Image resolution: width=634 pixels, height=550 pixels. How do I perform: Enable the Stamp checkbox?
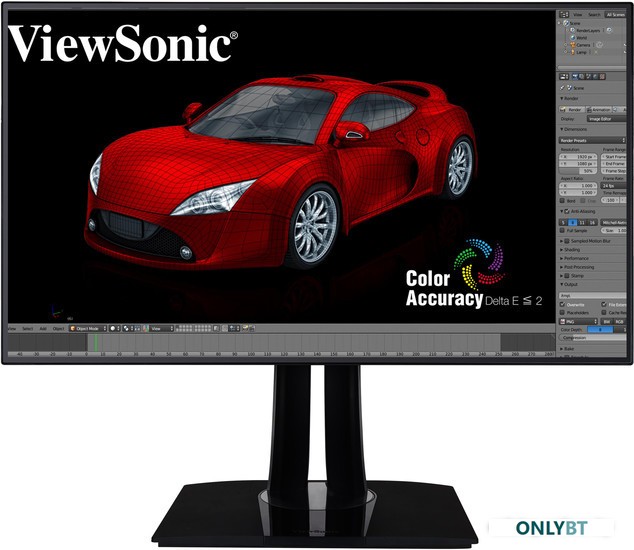[x=567, y=275]
